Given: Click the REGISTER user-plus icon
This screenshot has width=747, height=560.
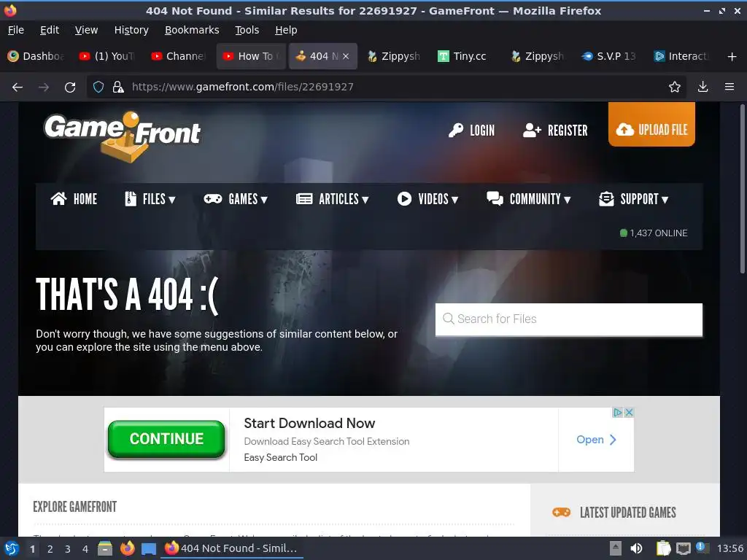Looking at the screenshot, I should coord(532,130).
